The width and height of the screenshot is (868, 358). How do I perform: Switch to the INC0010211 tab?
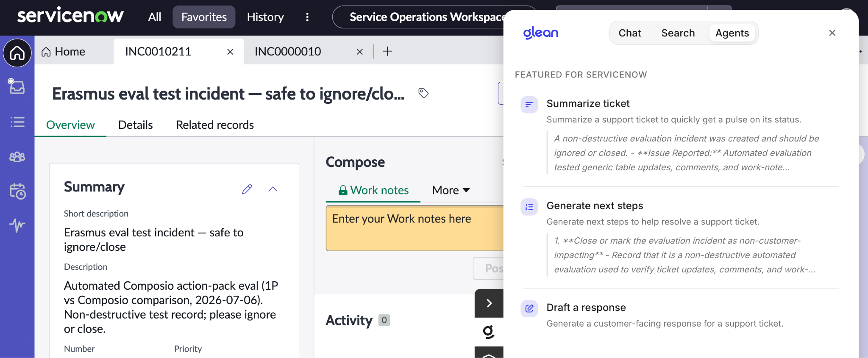point(158,52)
